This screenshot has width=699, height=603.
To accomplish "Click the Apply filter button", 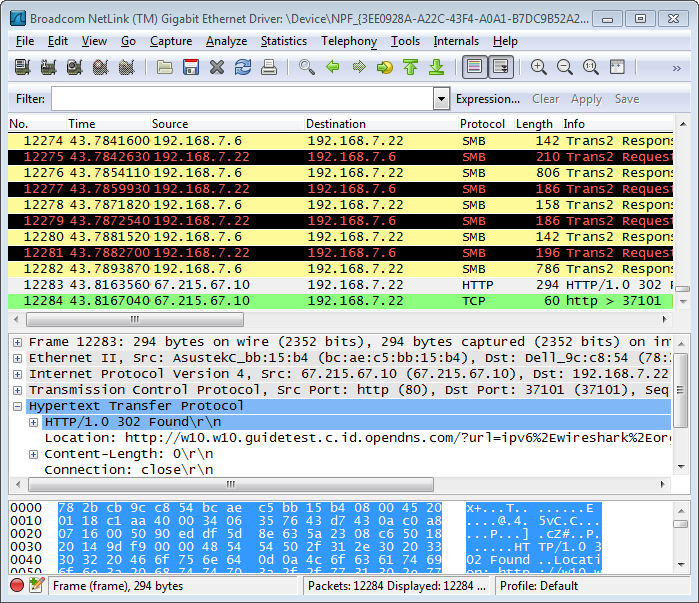I will click(x=586, y=99).
